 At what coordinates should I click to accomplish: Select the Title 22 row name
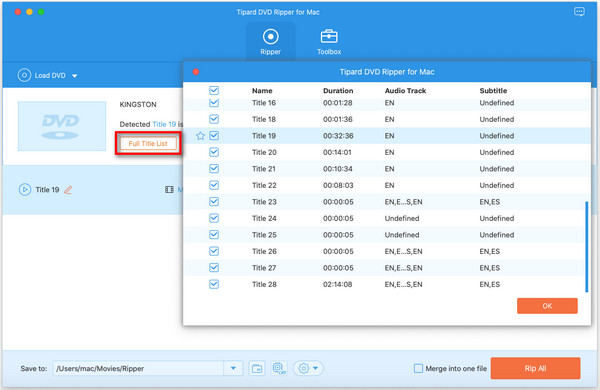click(264, 185)
